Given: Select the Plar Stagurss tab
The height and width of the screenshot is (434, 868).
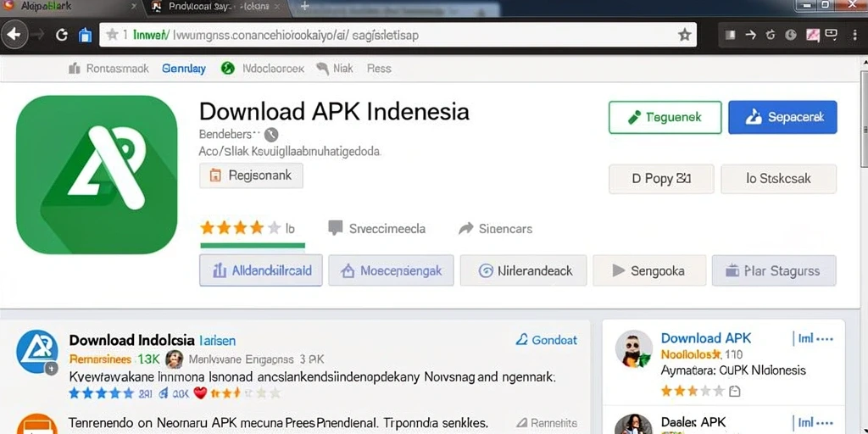Looking at the screenshot, I should [x=774, y=270].
